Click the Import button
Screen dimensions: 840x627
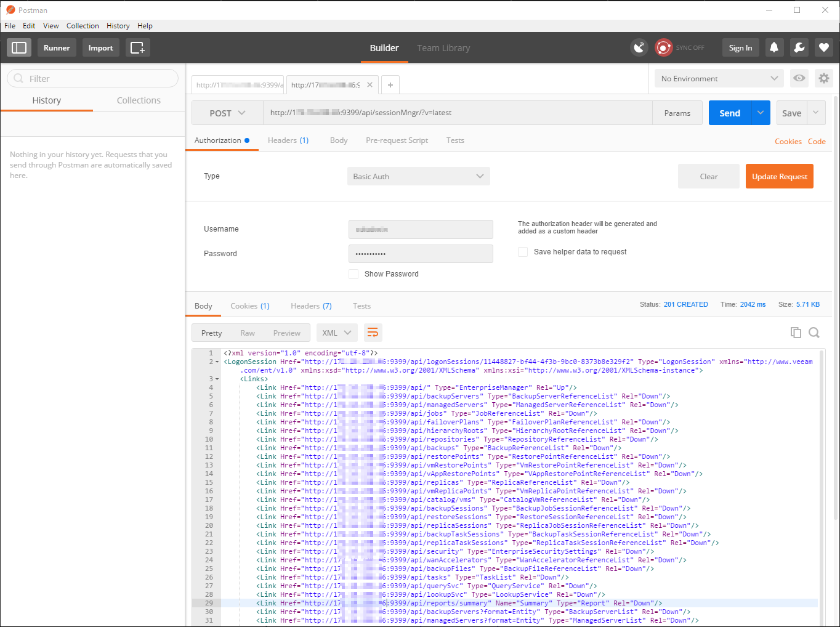click(x=100, y=47)
